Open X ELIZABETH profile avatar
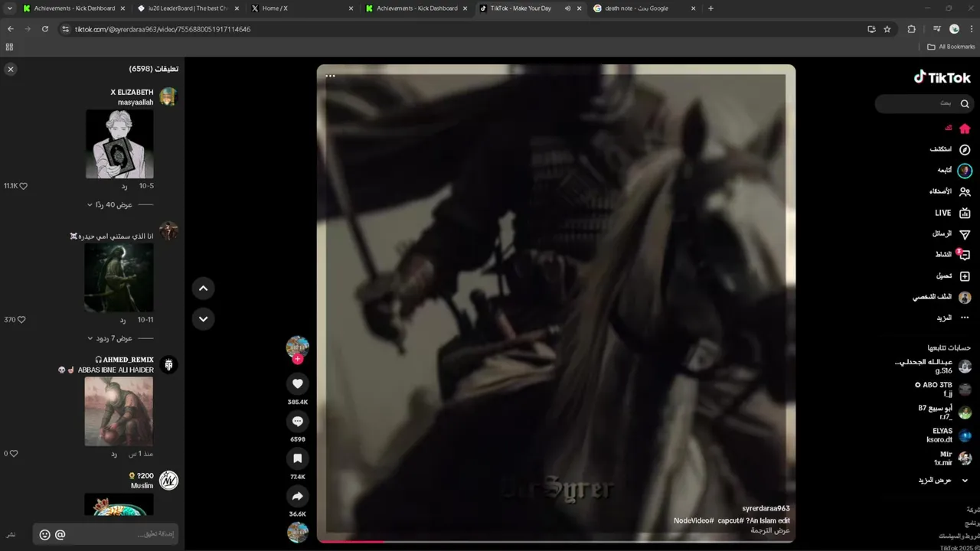The height and width of the screenshot is (551, 980). coord(168,96)
